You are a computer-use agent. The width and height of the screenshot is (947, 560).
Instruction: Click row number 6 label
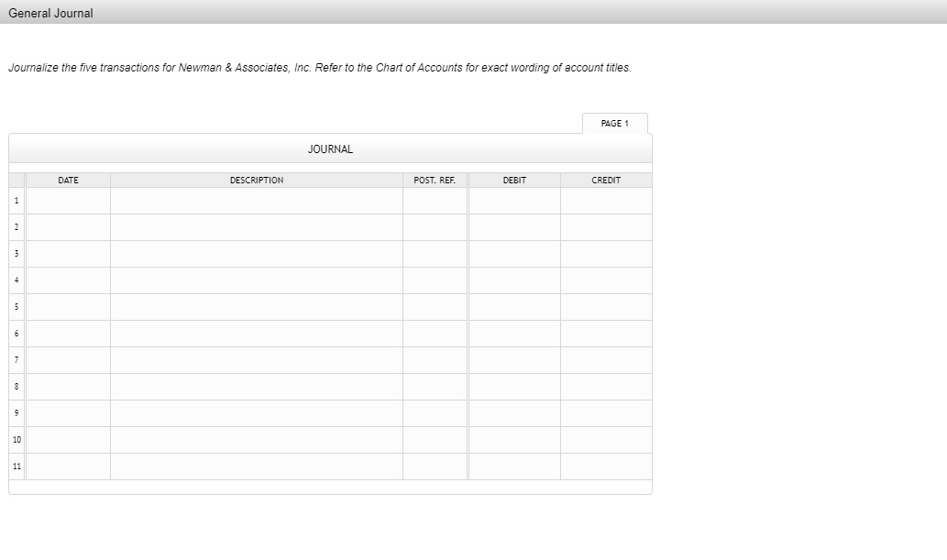point(17,334)
